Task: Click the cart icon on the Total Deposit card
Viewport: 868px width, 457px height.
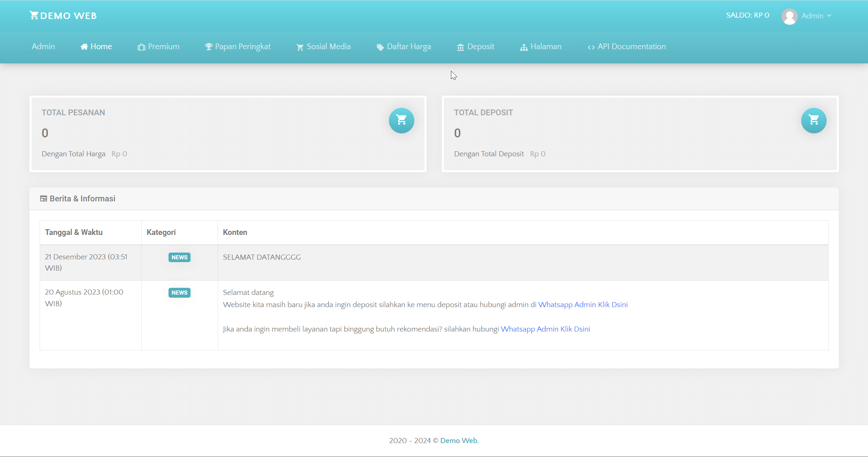Action: click(x=814, y=120)
